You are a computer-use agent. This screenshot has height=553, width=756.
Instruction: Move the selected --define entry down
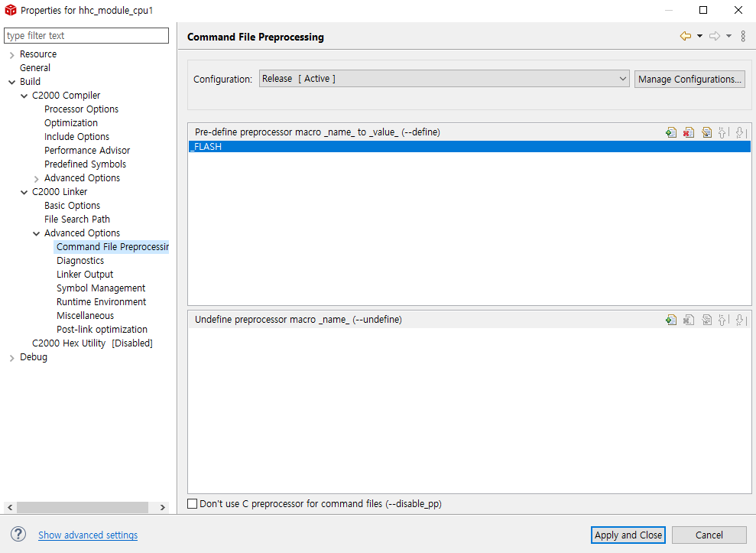point(741,132)
